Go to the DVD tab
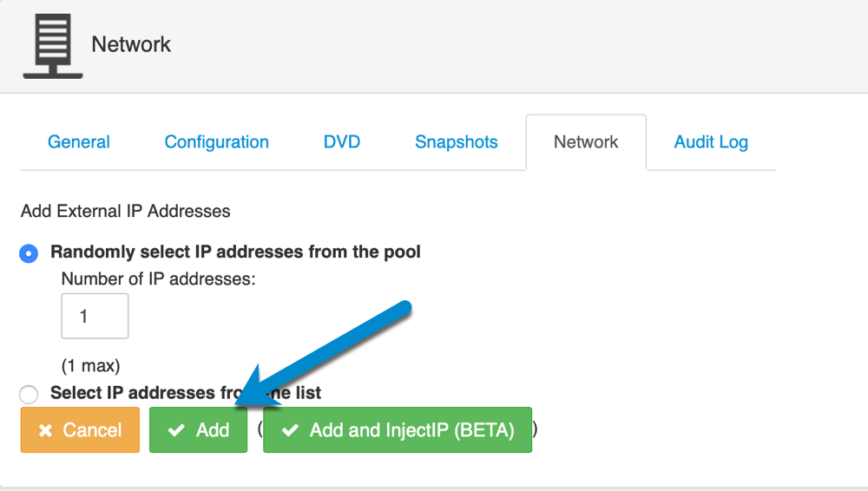The image size is (868, 491). click(342, 142)
